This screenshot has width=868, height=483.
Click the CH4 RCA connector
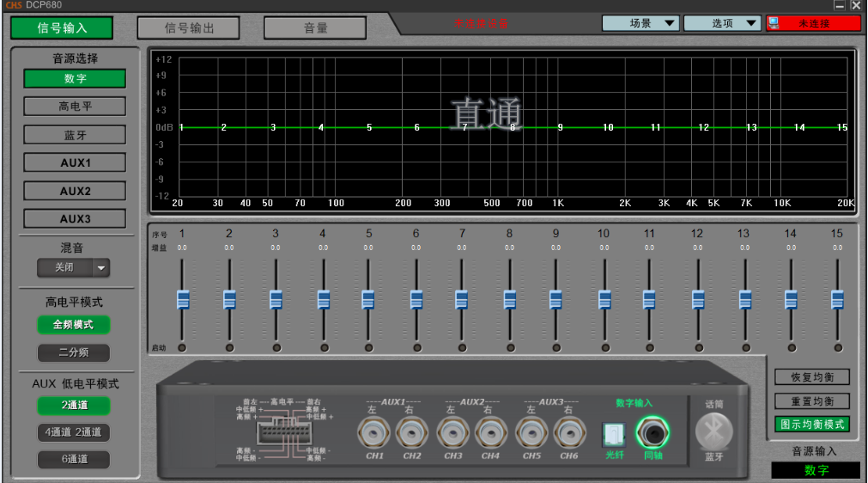coord(490,432)
